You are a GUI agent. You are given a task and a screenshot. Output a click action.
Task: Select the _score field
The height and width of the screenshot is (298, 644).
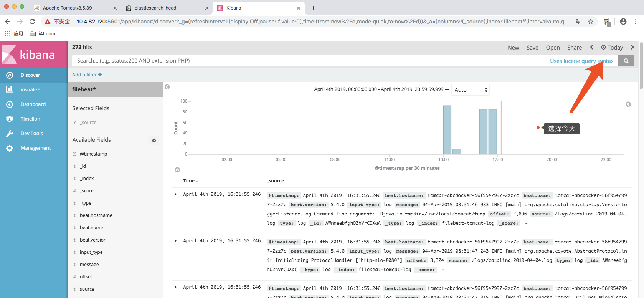click(x=87, y=191)
